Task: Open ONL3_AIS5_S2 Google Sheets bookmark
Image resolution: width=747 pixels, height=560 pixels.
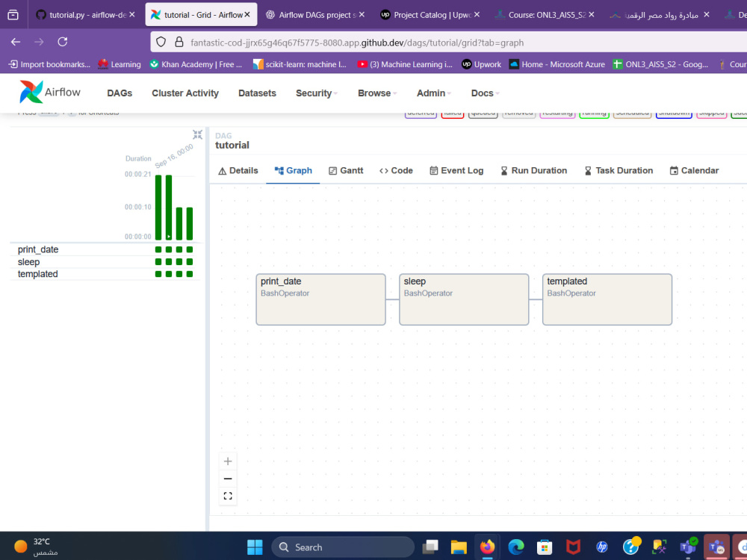Action: point(660,64)
